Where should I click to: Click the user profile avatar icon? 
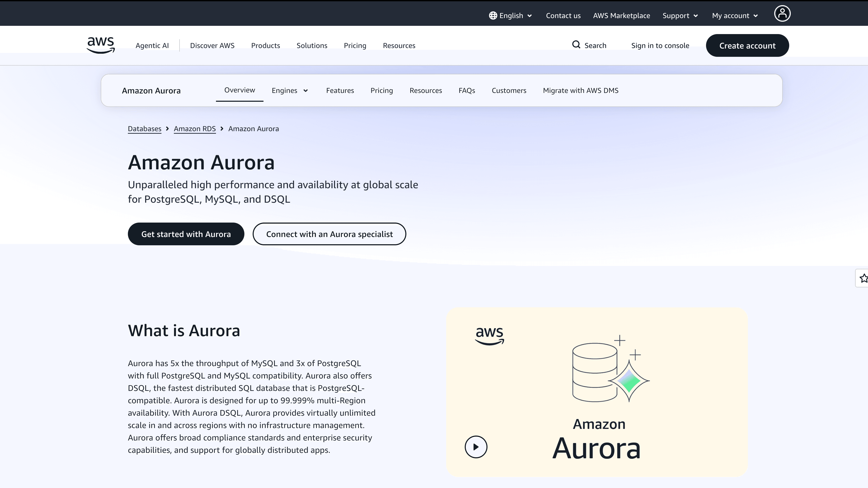point(782,14)
